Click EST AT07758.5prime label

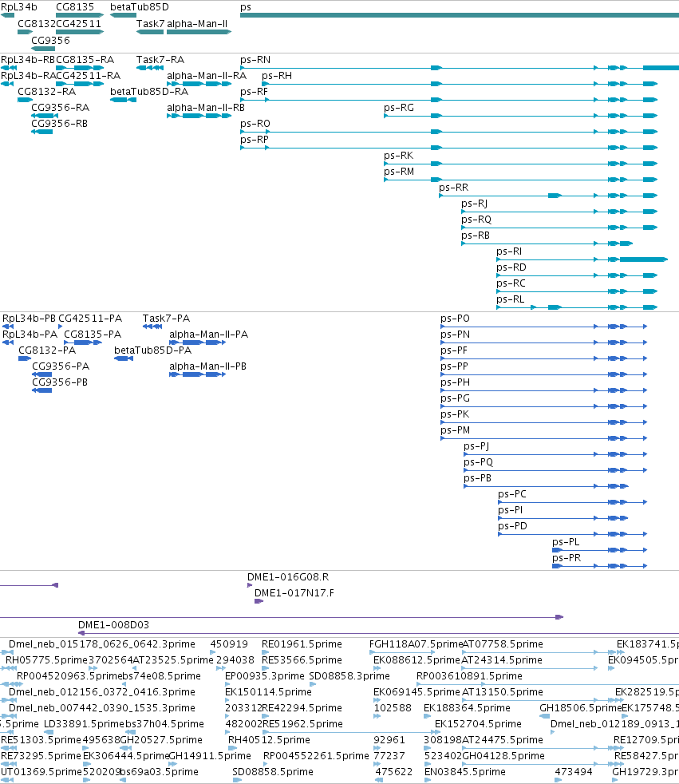(503, 644)
